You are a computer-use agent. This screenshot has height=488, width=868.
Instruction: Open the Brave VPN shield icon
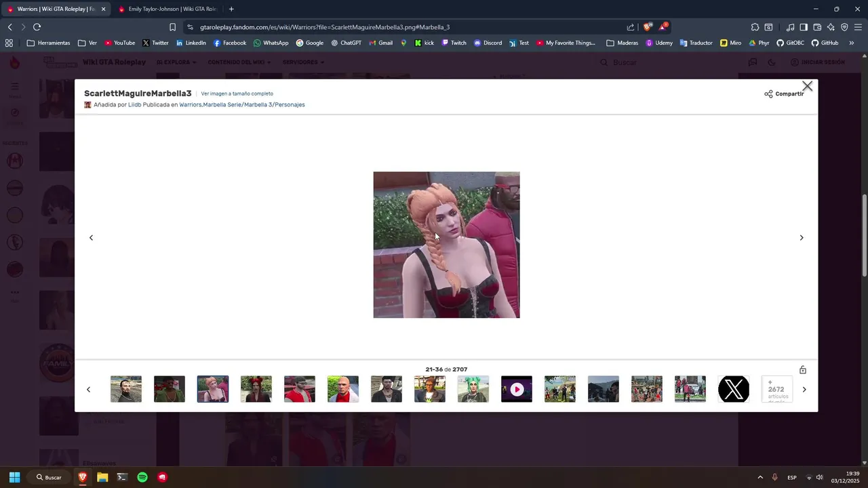click(x=844, y=27)
